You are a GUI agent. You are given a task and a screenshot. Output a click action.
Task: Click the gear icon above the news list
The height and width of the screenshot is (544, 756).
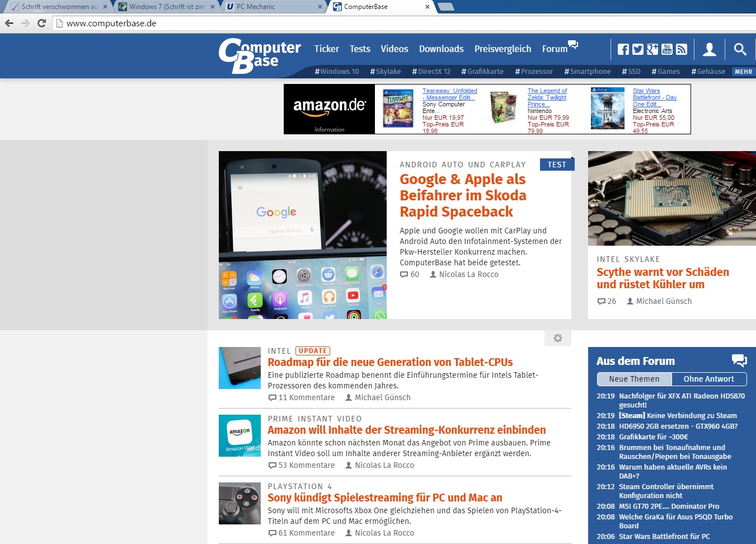558,338
